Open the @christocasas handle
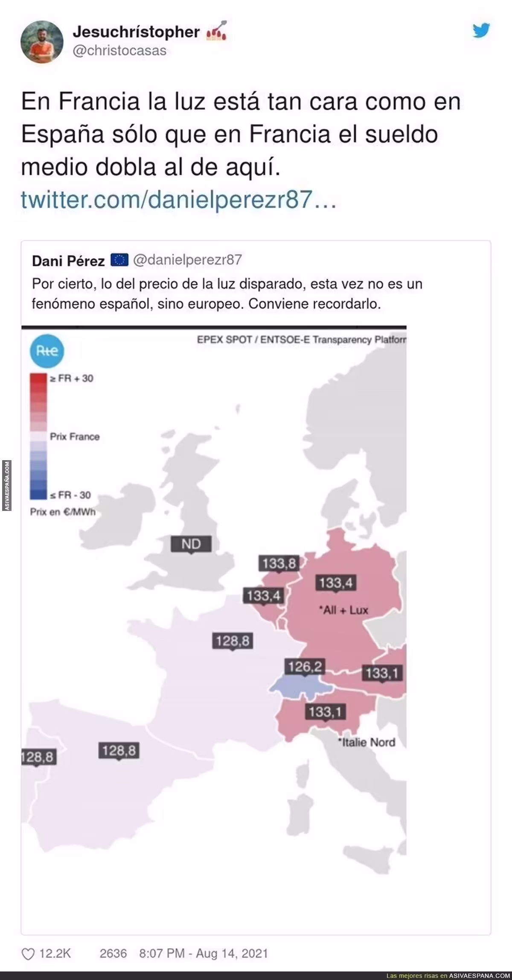Screen dimensions: 512x980 pos(119,50)
